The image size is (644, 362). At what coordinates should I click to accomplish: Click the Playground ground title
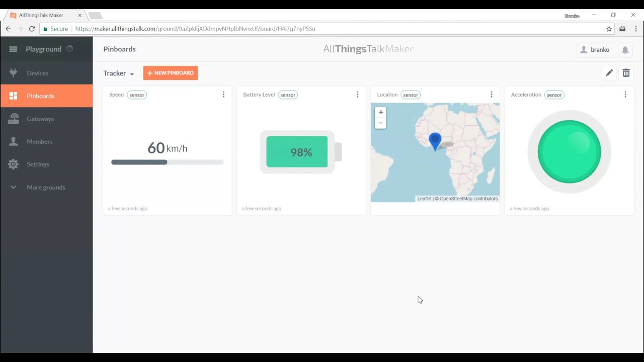pyautogui.click(x=43, y=49)
